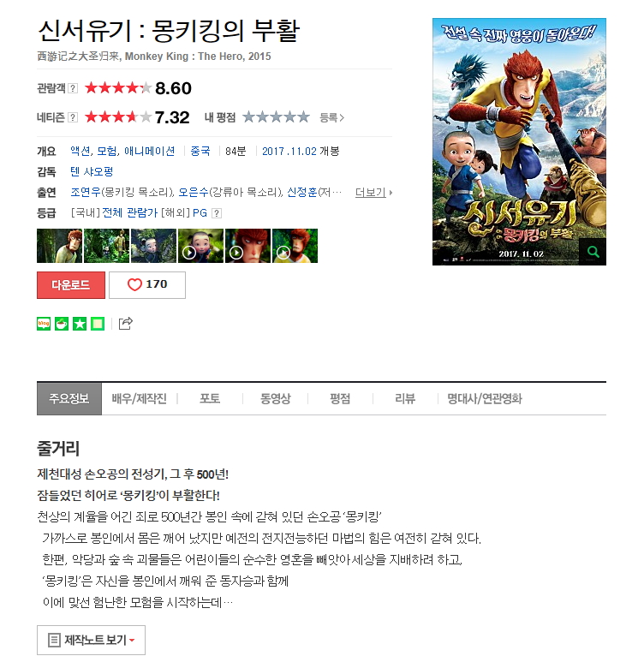644x662 pixels.
Task: Switch to the 배우/제작진 tab
Action: pos(140,398)
